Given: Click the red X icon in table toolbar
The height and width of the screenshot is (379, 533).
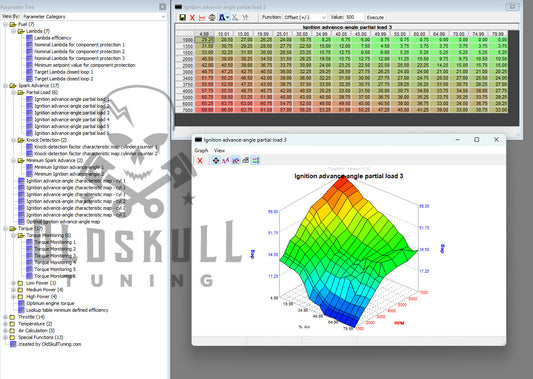Looking at the screenshot, I should [192, 18].
